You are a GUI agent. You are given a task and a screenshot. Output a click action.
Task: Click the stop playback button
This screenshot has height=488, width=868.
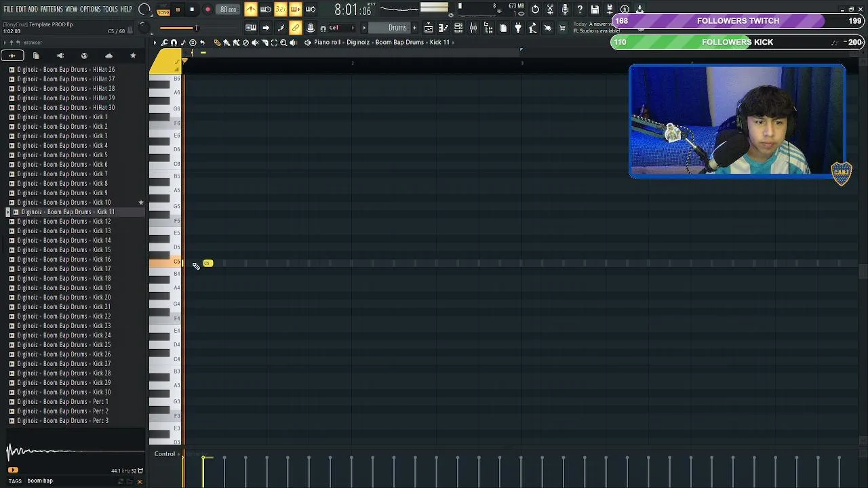(192, 9)
